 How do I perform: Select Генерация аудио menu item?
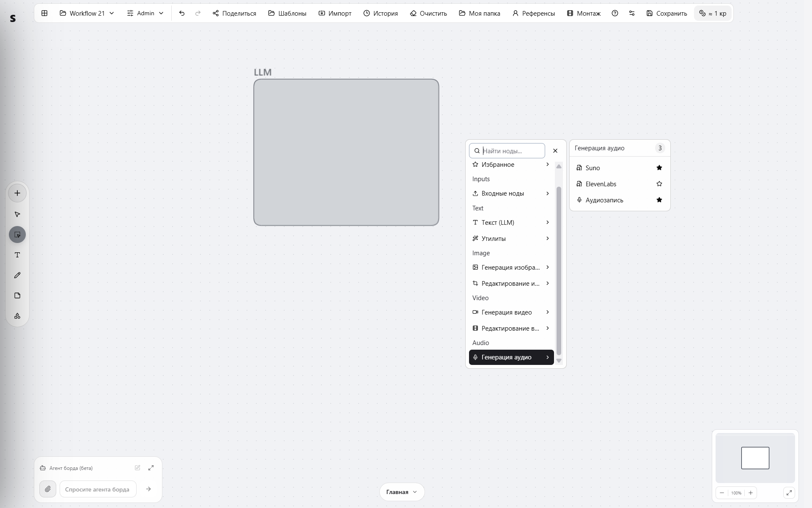tap(511, 357)
